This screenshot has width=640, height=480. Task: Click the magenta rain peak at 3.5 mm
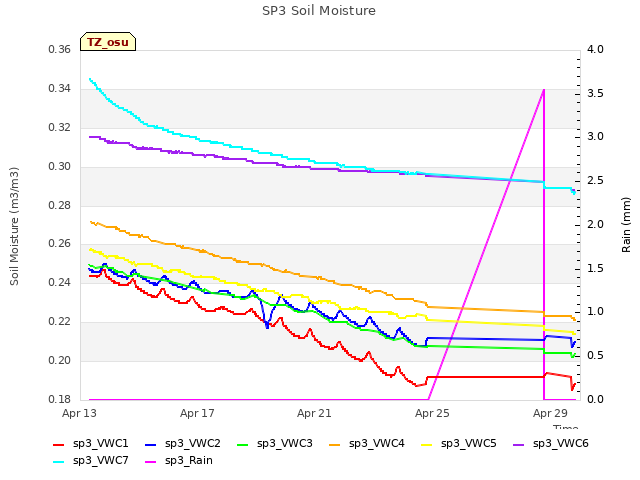(x=544, y=90)
